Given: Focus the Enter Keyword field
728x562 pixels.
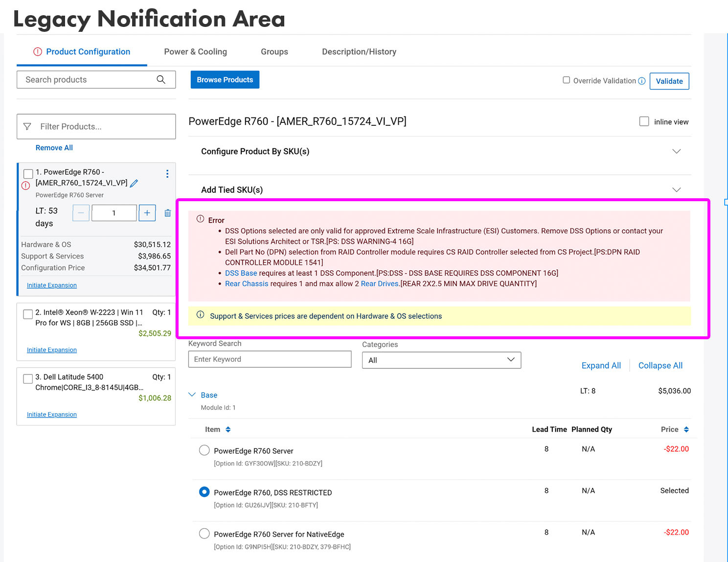Looking at the screenshot, I should (270, 359).
